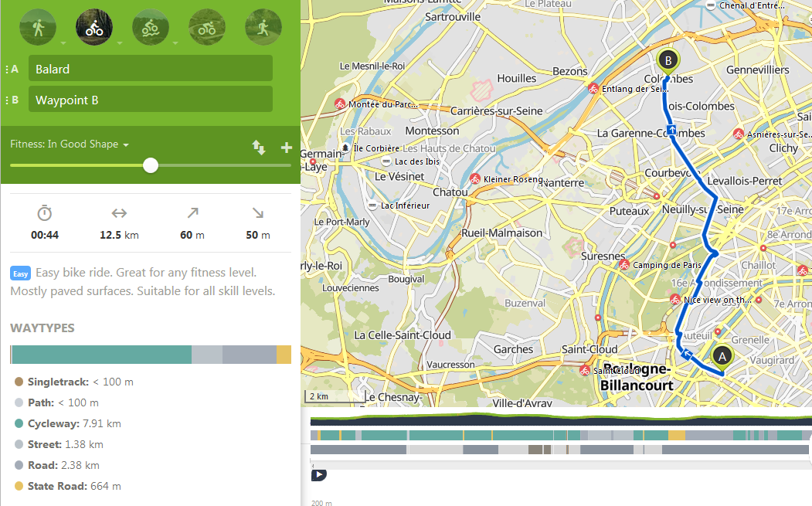Choose the mountain biking sport icon
812x506 pixels.
point(151,29)
